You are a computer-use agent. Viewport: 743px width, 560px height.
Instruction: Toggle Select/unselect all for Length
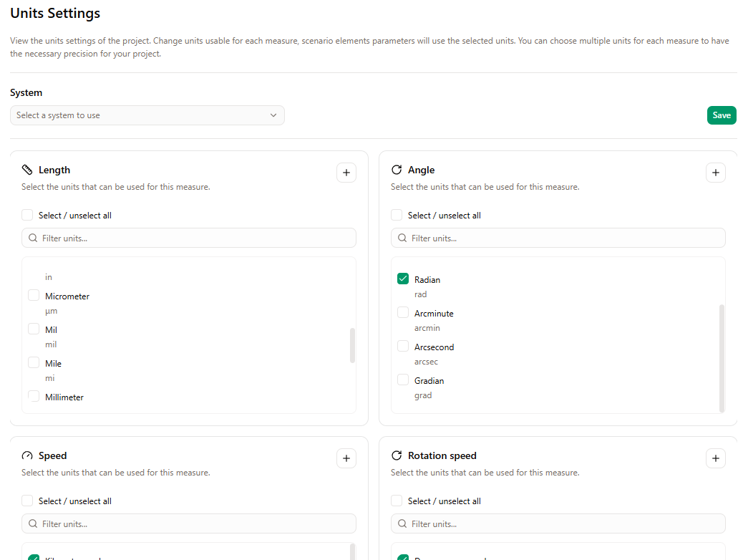[27, 215]
